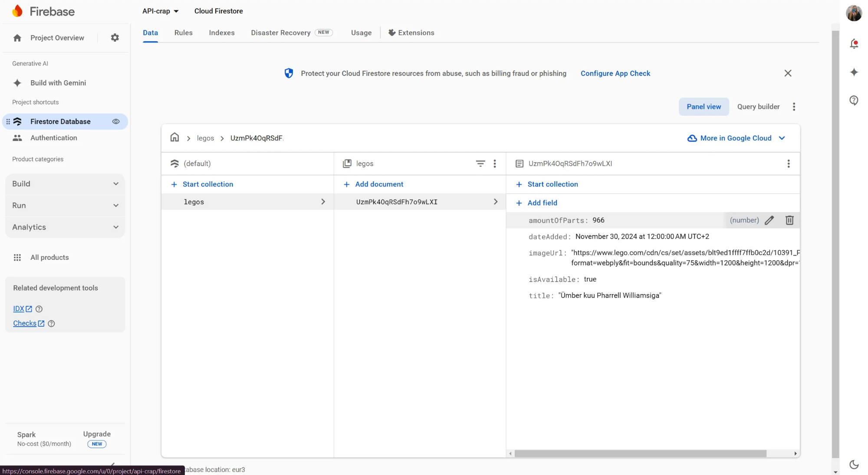Click the Extensions puzzle icon
This screenshot has width=868, height=475.
coord(391,33)
